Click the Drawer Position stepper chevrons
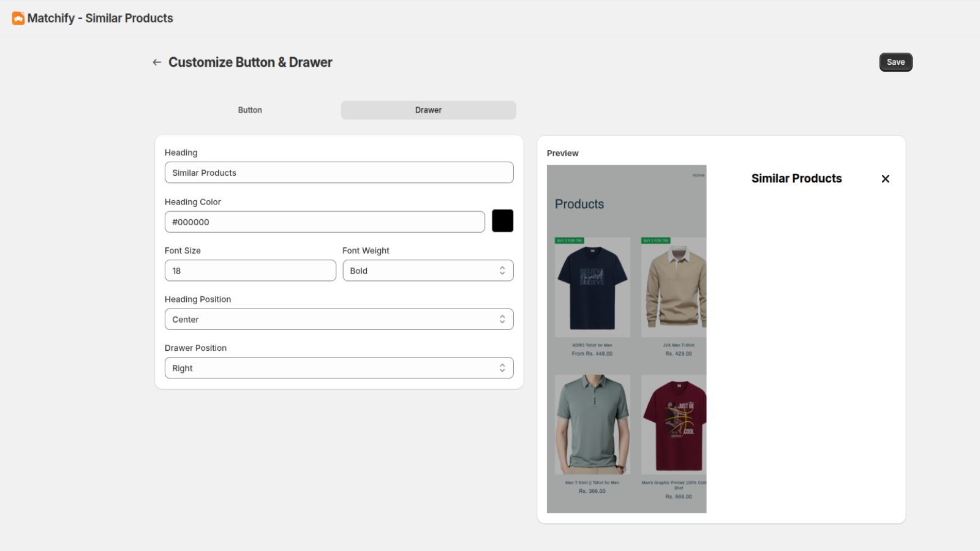 [x=502, y=367]
